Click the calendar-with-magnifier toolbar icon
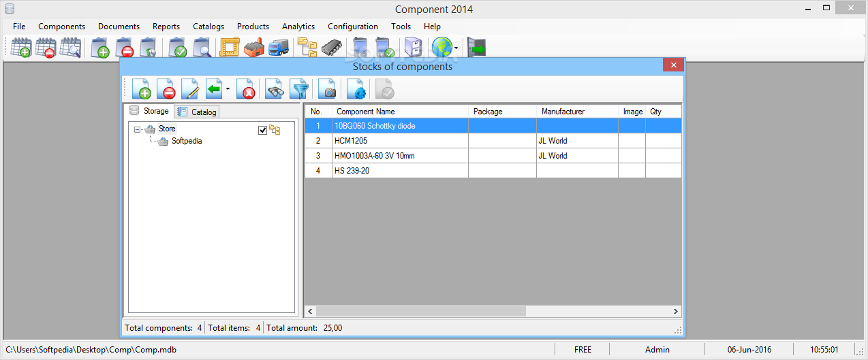Viewport: 868px width, 360px height. [x=70, y=48]
